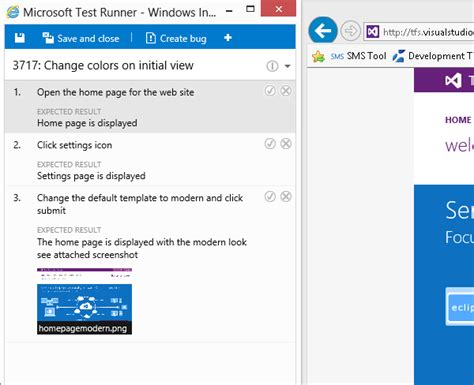Expand dropdown arrow next to test title
This screenshot has height=385, width=474.
point(287,66)
